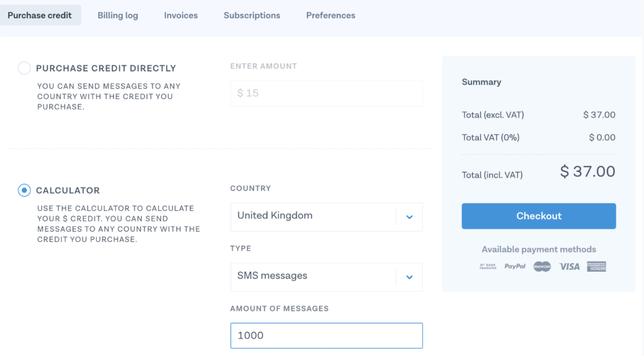
Task: Click the VISA payment logo
Action: 569,266
